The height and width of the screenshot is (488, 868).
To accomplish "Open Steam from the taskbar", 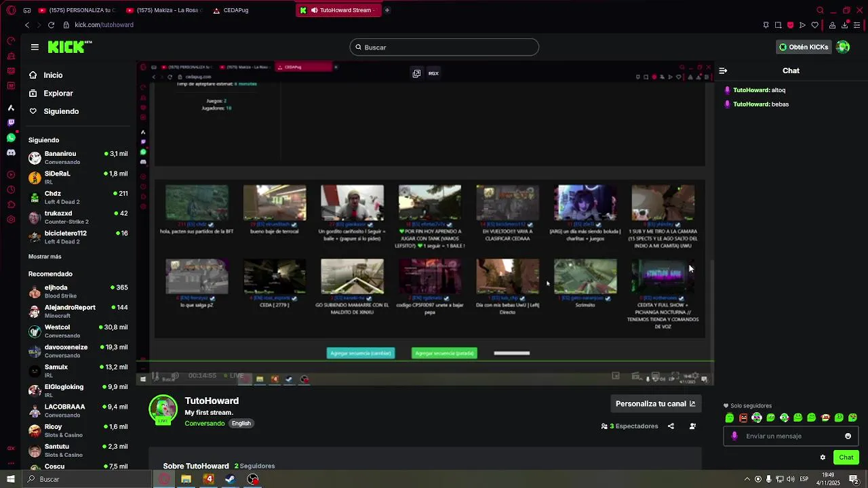I will pyautogui.click(x=231, y=479).
